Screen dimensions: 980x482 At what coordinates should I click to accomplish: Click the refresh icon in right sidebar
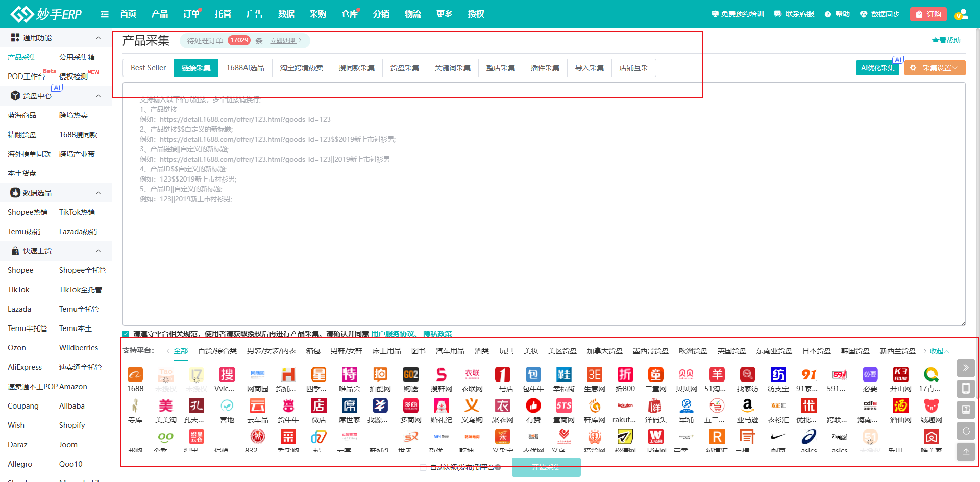pyautogui.click(x=966, y=431)
